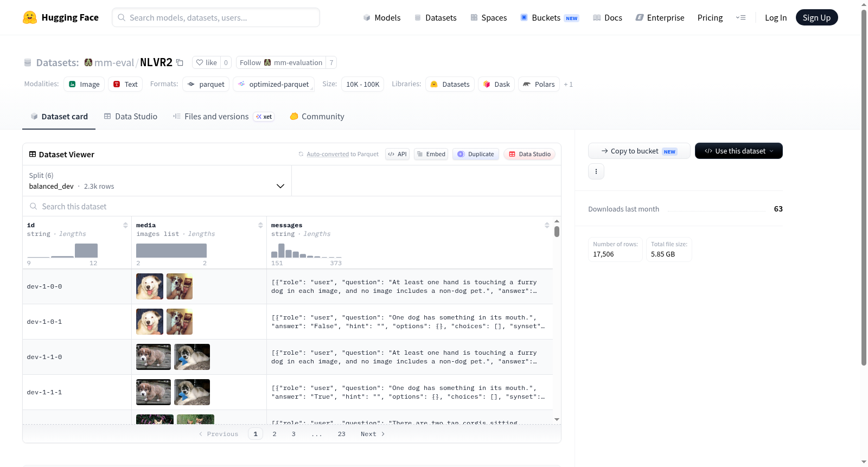
Task: Open Data Studio from the viewer toolbar
Action: [x=529, y=154]
